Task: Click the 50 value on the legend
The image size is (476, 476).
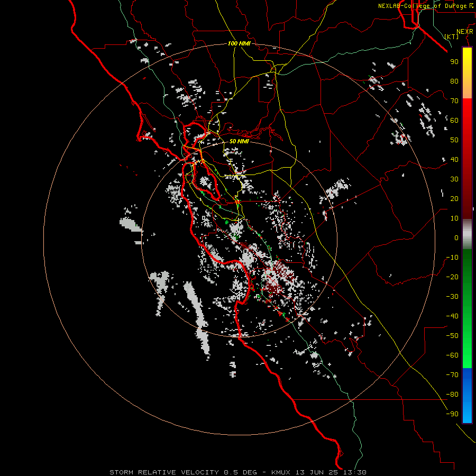Action: coord(454,140)
